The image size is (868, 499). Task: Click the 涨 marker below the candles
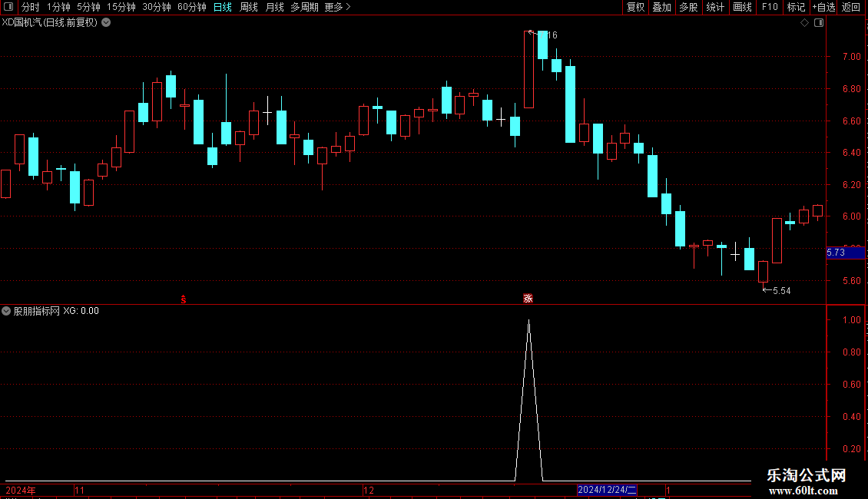point(528,299)
